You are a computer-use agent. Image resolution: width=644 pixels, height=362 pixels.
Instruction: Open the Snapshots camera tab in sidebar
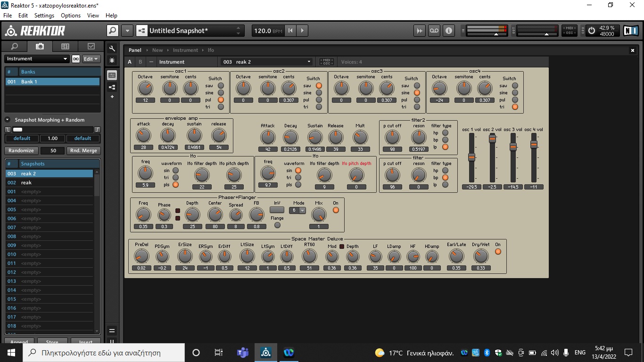(40, 46)
